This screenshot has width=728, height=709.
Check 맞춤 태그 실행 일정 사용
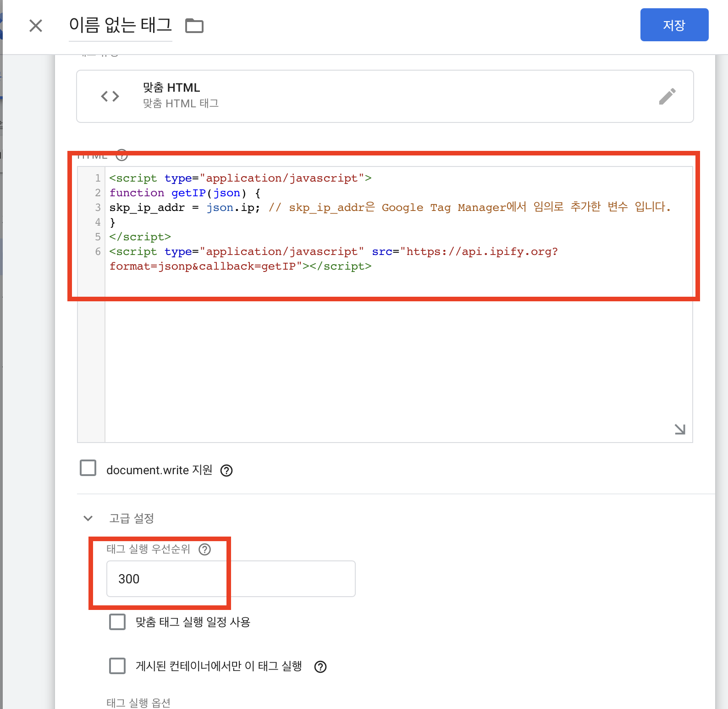point(117,622)
